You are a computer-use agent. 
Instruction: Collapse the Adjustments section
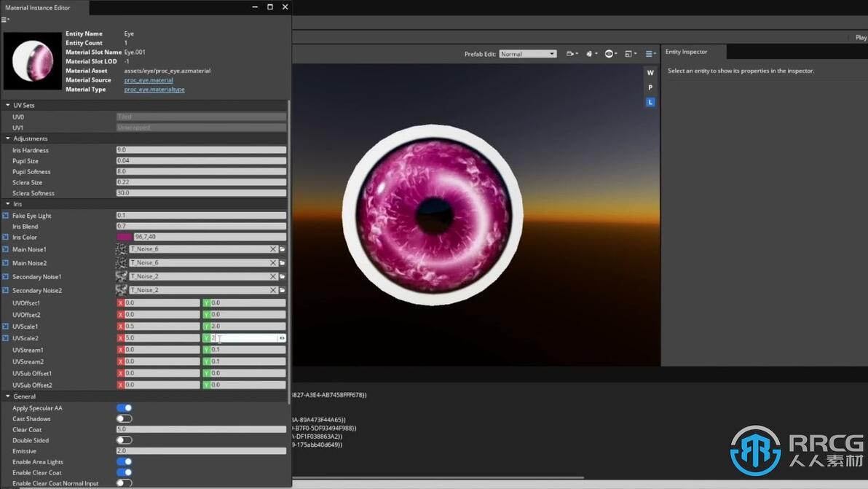[8, 138]
